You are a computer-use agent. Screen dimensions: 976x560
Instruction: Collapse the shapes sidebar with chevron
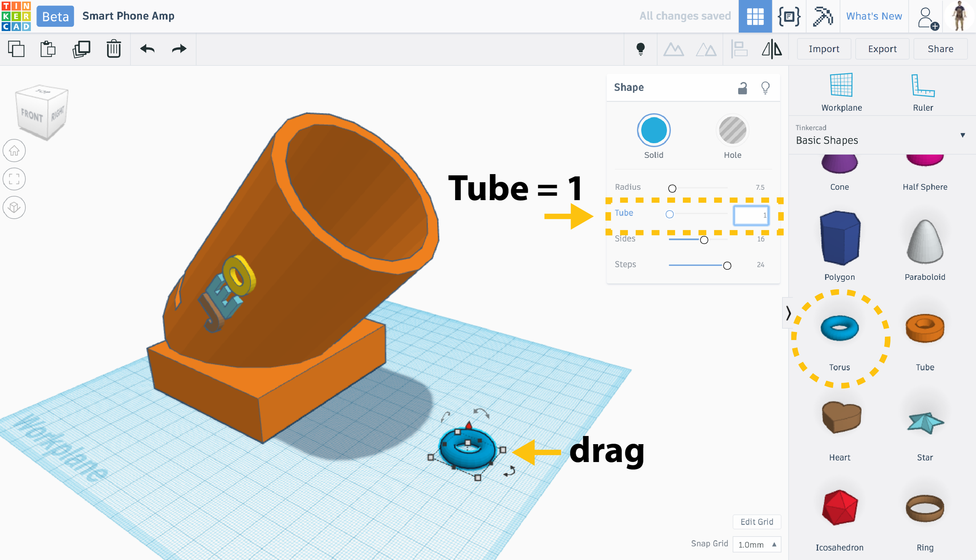[788, 313]
